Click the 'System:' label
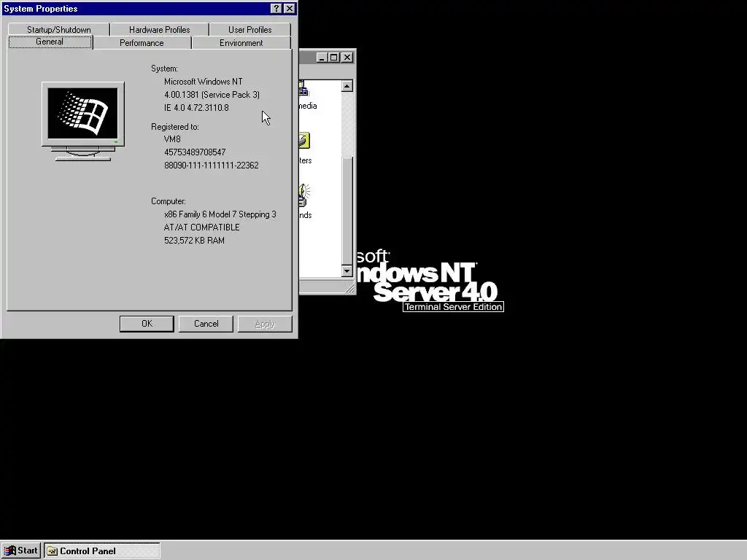 [x=164, y=69]
